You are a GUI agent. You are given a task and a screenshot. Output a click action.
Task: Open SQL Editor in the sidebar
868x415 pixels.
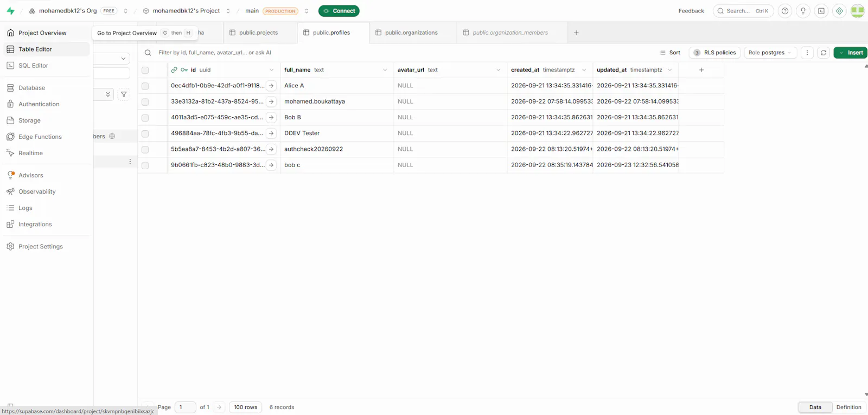coord(47,66)
